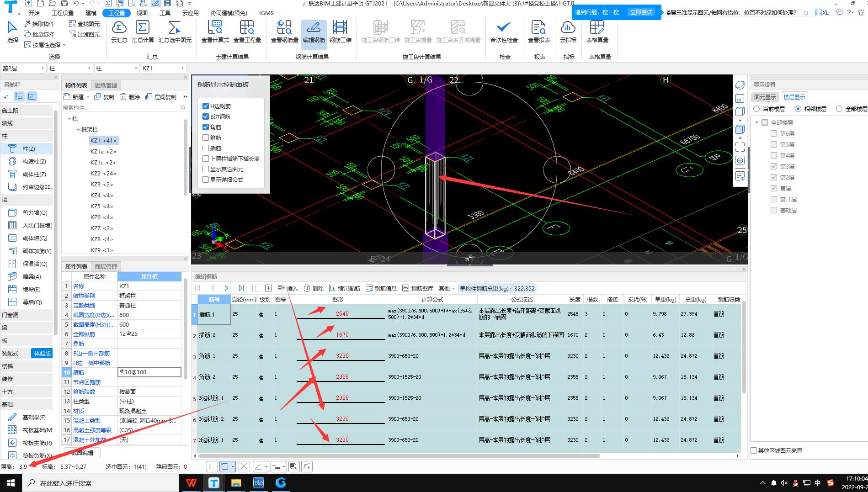Click 钢筋图库 toolbar button

click(418, 288)
